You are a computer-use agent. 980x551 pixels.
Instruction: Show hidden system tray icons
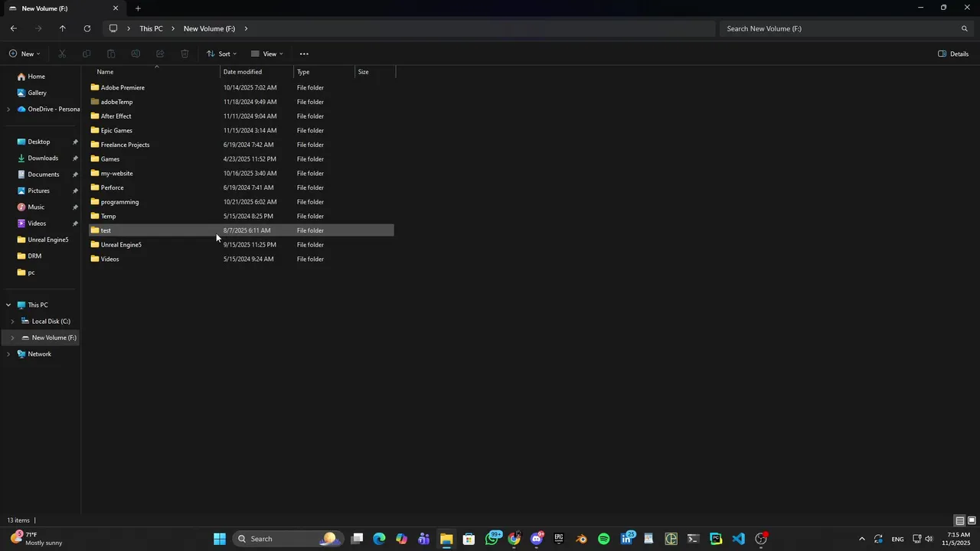pyautogui.click(x=862, y=539)
